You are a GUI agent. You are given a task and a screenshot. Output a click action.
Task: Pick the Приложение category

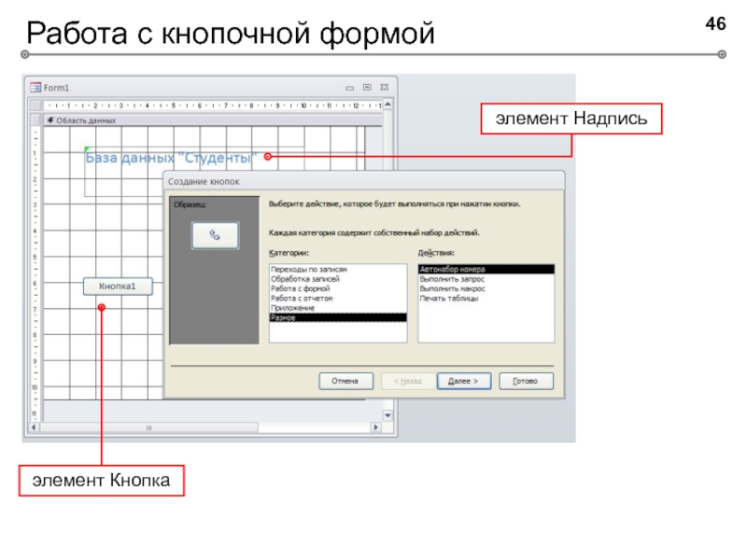click(x=292, y=308)
